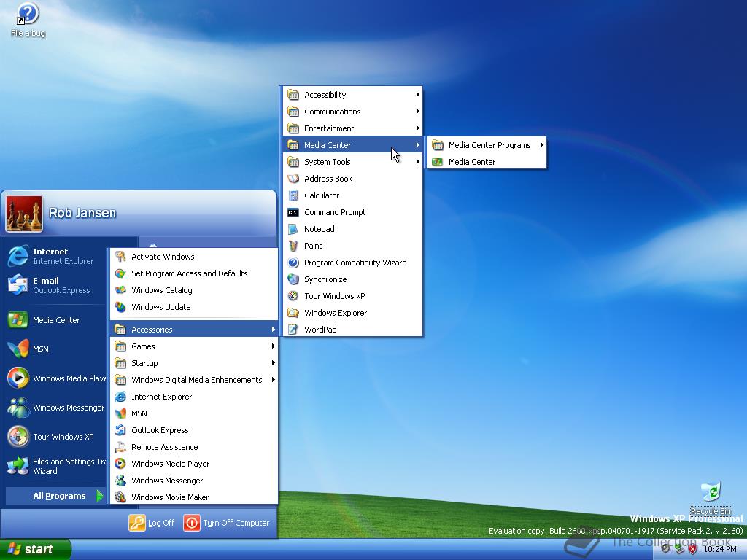747x560 pixels.
Task: Click the All Programs button
Action: 55,496
